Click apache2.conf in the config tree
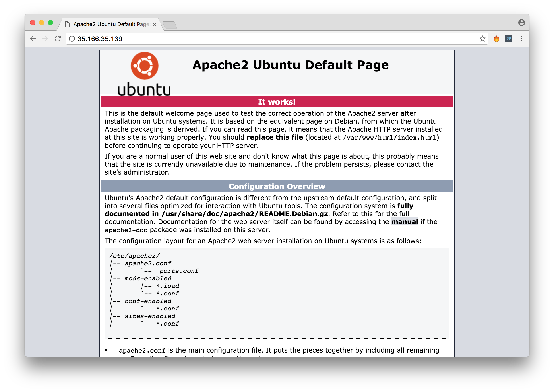This screenshot has width=554, height=392. [x=148, y=263]
